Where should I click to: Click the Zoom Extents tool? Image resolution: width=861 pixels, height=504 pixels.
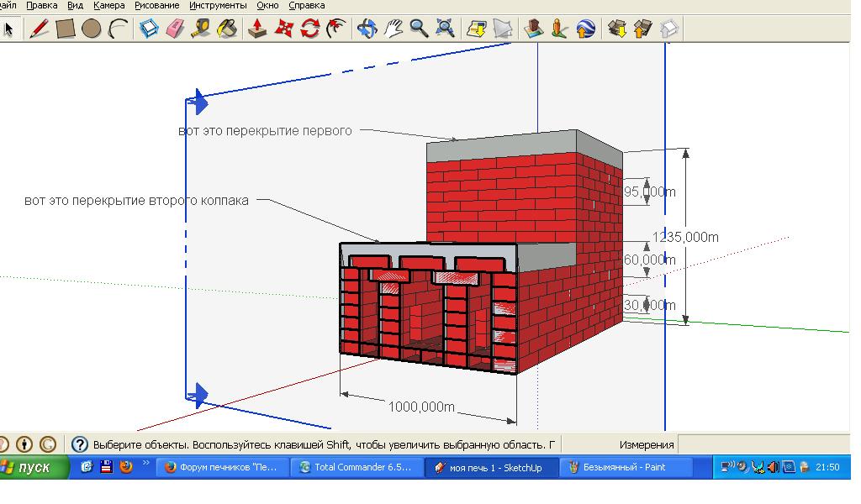[x=445, y=29]
